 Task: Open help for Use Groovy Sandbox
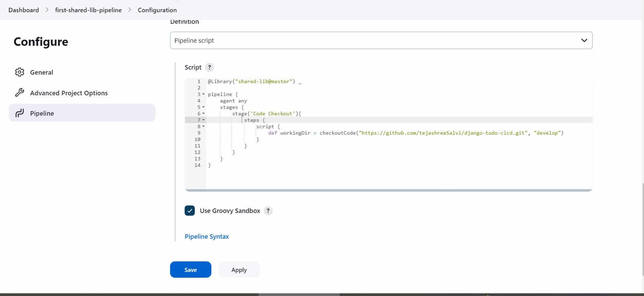(x=268, y=211)
